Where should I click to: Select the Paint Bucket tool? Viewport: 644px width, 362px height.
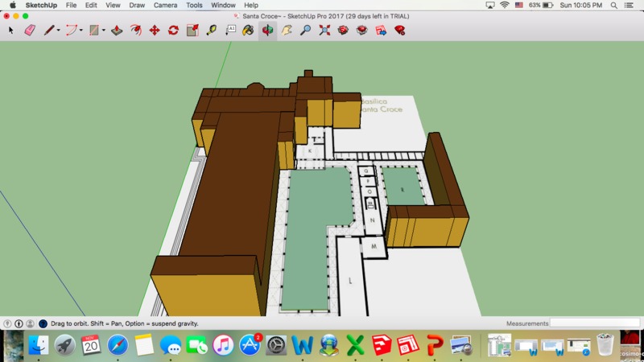click(x=248, y=30)
